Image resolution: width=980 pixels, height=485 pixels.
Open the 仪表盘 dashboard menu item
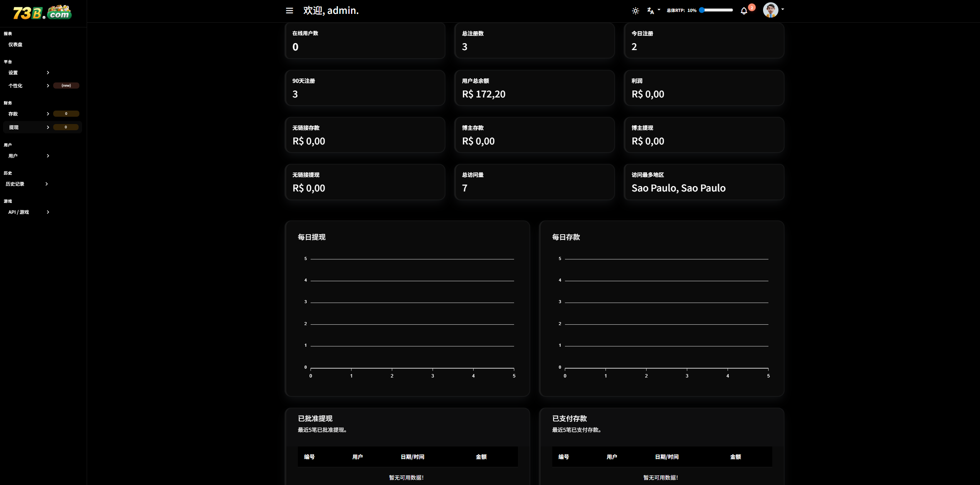tap(15, 45)
